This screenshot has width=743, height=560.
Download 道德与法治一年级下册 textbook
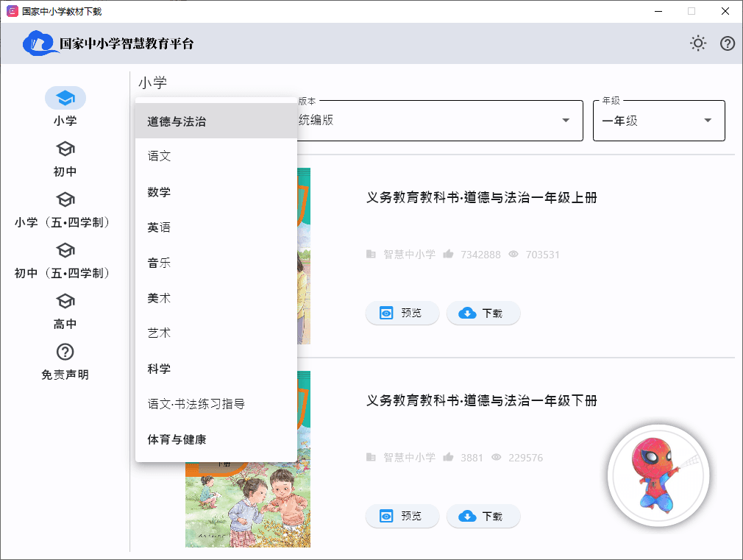pos(483,516)
